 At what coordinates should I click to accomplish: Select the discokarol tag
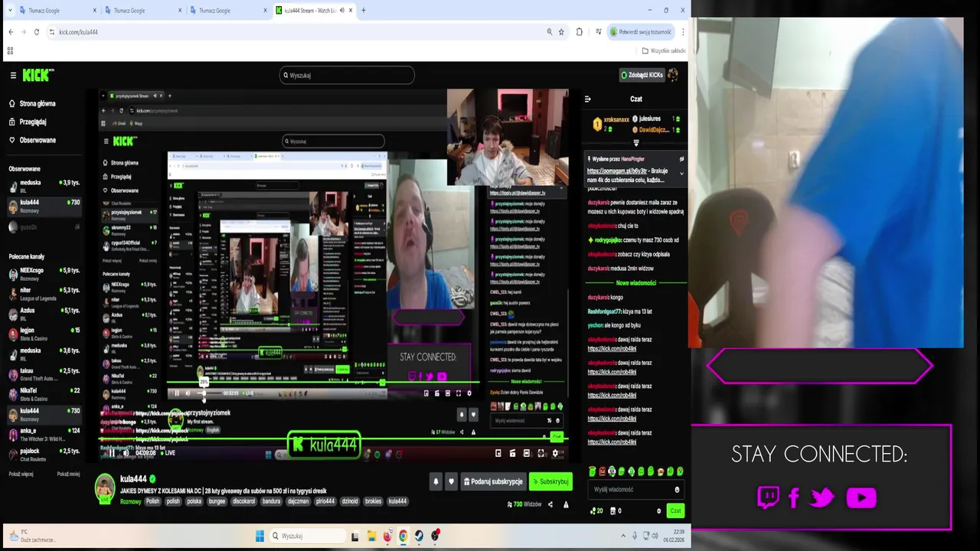point(243,501)
